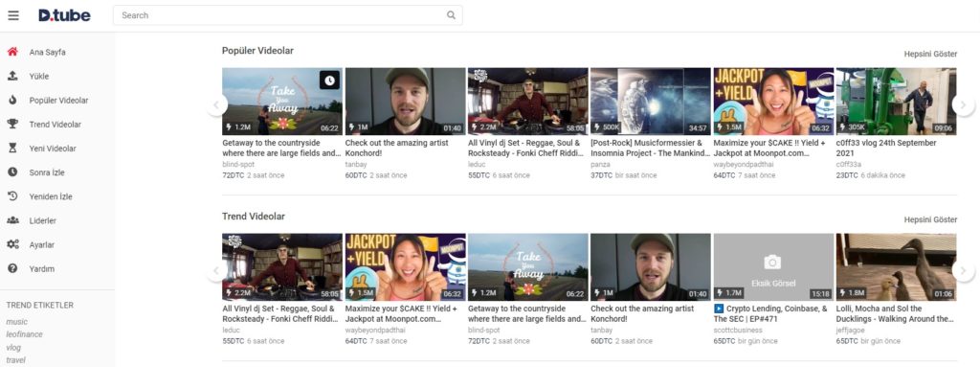Select the leofinance trending tag

click(24, 334)
